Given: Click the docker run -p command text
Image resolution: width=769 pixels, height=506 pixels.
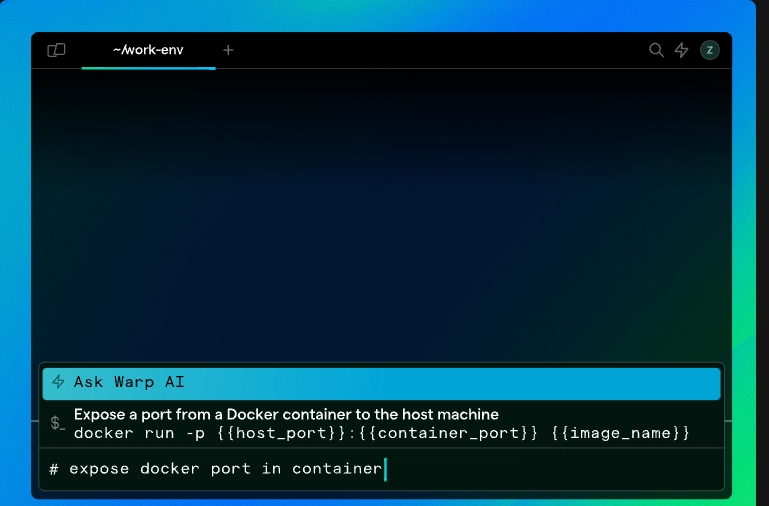Looking at the screenshot, I should click(122, 432).
